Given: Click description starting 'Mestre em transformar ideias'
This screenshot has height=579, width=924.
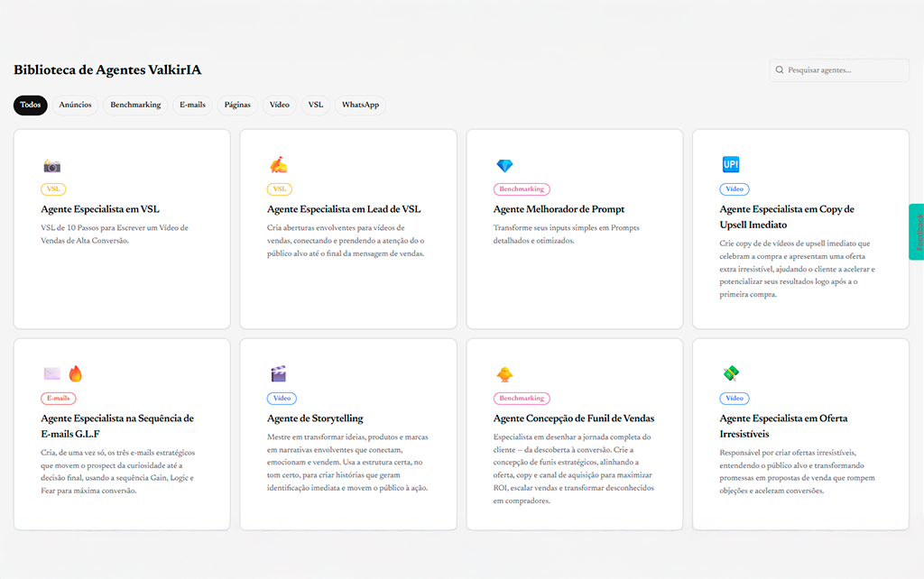Looking at the screenshot, I should [347, 463].
